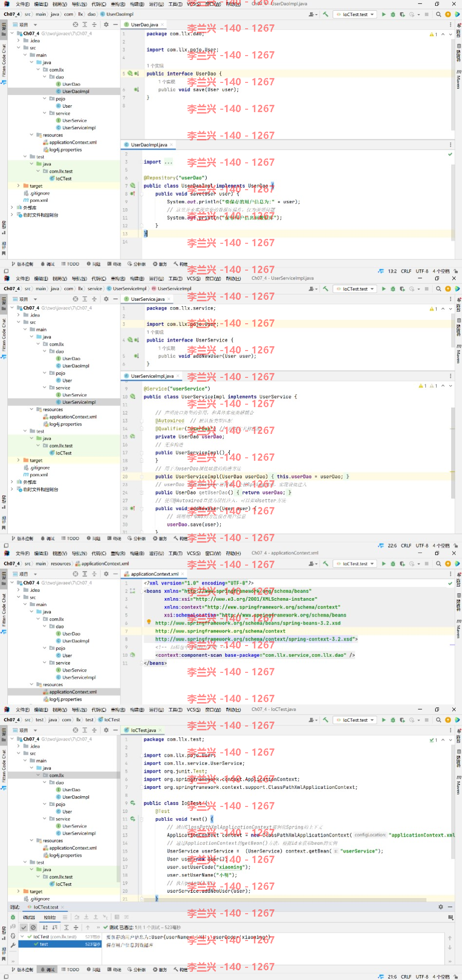Collapse the dao folder in UserDaoImpl.java window tree

point(45,77)
